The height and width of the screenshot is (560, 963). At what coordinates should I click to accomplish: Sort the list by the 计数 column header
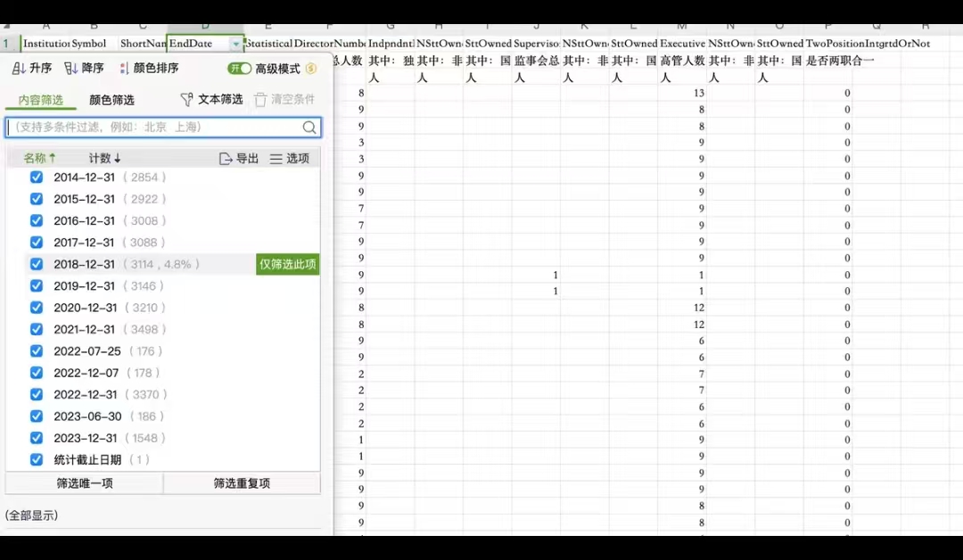(104, 159)
